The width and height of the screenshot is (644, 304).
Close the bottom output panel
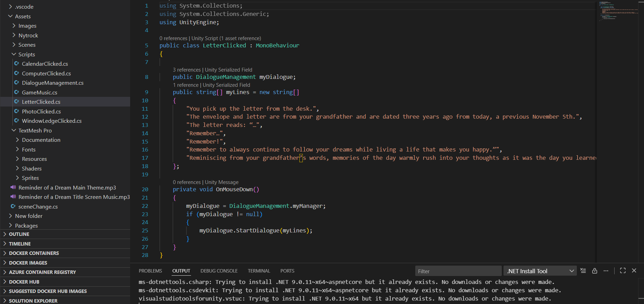coord(634,271)
